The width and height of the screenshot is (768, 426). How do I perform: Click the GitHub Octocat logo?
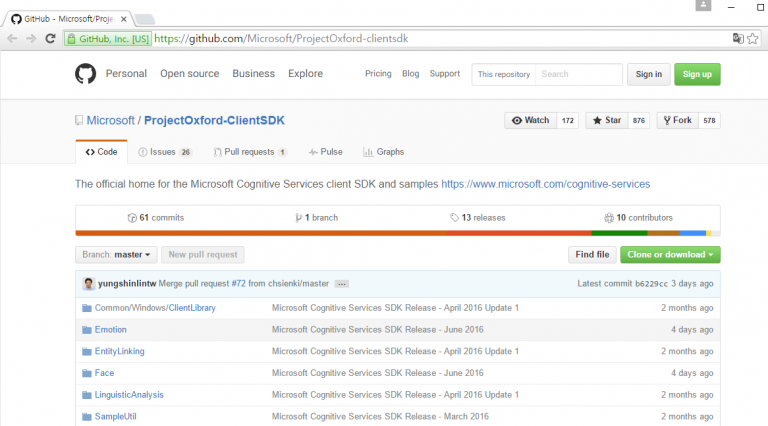[x=87, y=74]
